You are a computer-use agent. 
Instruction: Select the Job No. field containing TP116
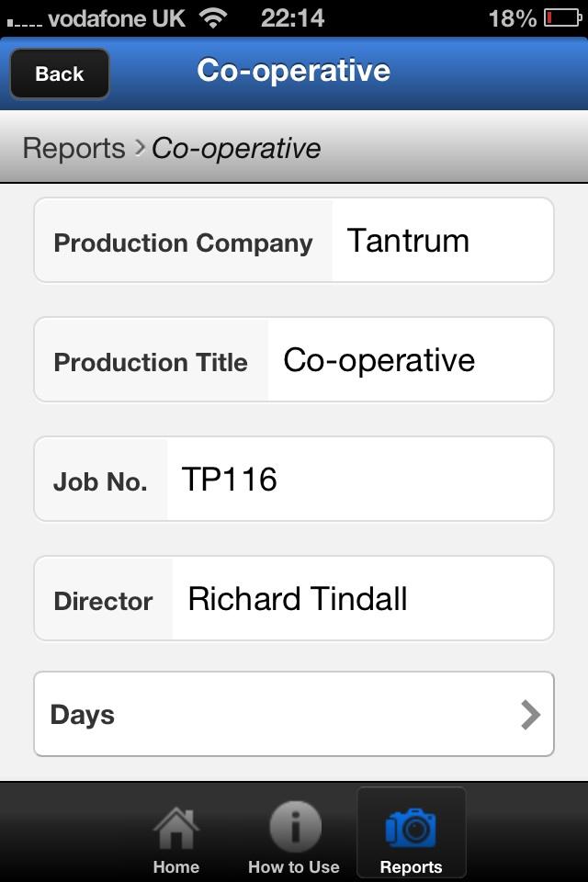360,480
